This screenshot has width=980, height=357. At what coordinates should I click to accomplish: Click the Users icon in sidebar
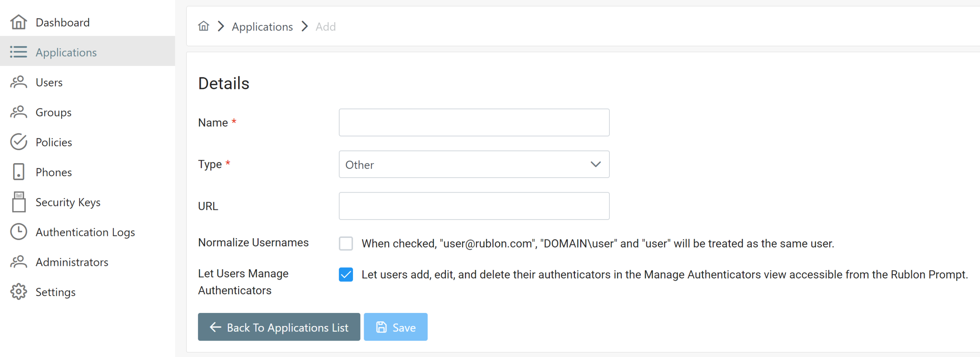[x=18, y=82]
